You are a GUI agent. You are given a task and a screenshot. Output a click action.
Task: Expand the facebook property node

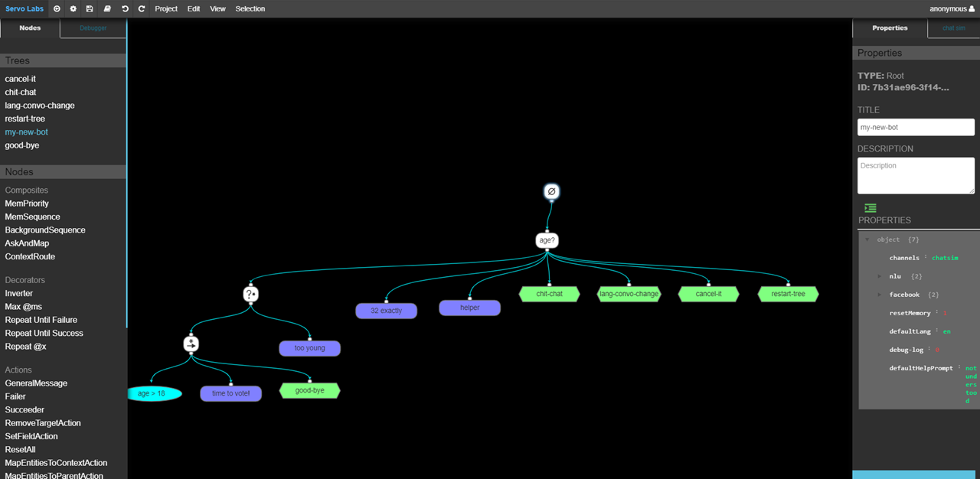click(x=880, y=295)
